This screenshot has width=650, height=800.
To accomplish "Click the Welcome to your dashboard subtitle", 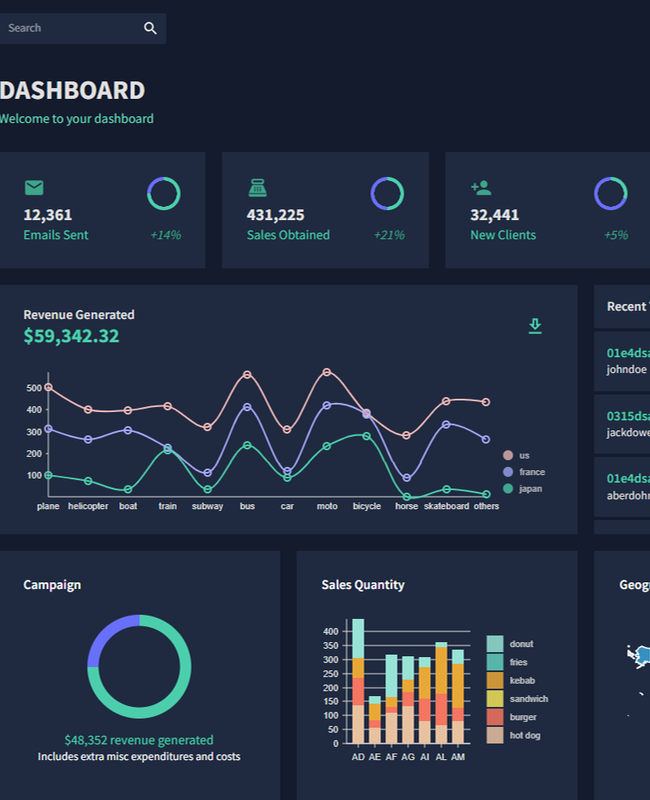I will (77, 119).
